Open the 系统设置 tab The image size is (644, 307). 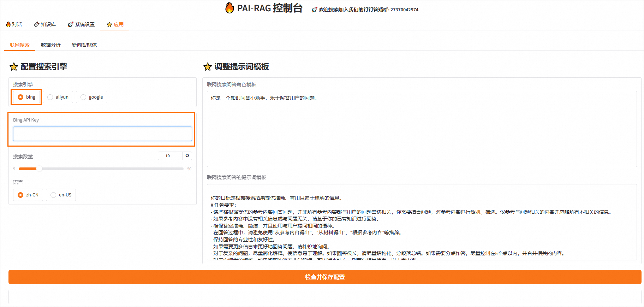click(81, 24)
